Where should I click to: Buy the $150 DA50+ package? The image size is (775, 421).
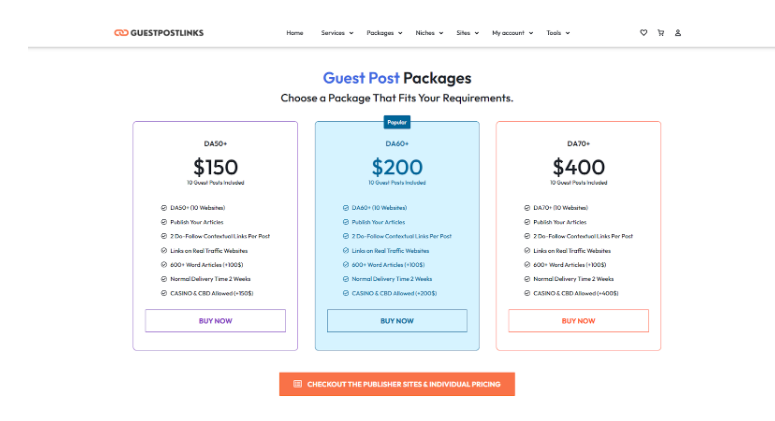[x=215, y=321]
